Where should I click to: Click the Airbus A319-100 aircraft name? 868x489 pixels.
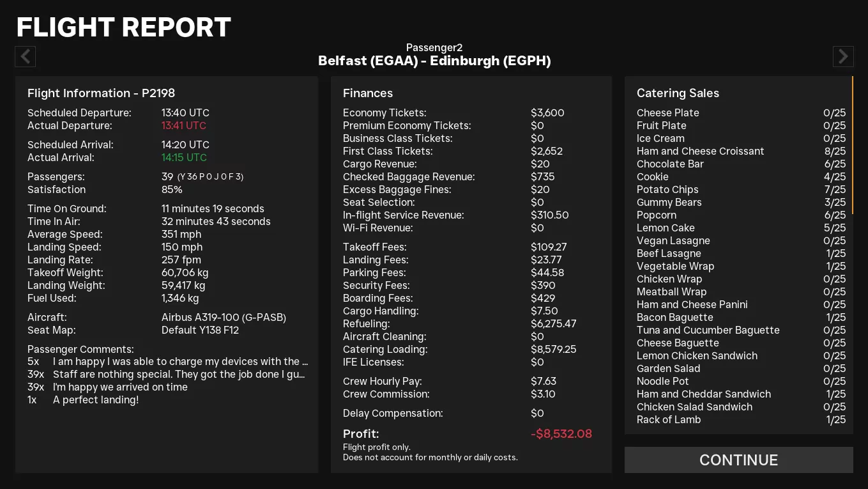224,318
